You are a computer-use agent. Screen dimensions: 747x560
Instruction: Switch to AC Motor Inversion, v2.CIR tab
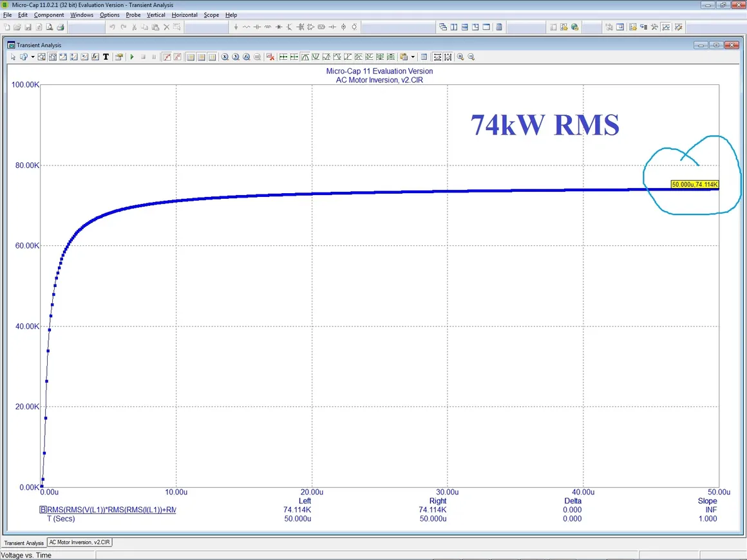(80, 543)
